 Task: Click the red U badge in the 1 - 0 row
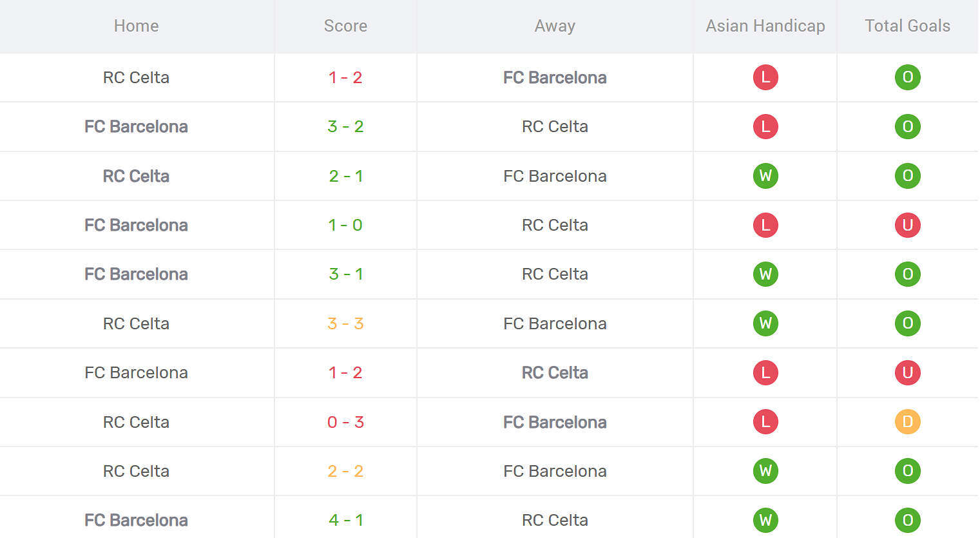coord(907,225)
